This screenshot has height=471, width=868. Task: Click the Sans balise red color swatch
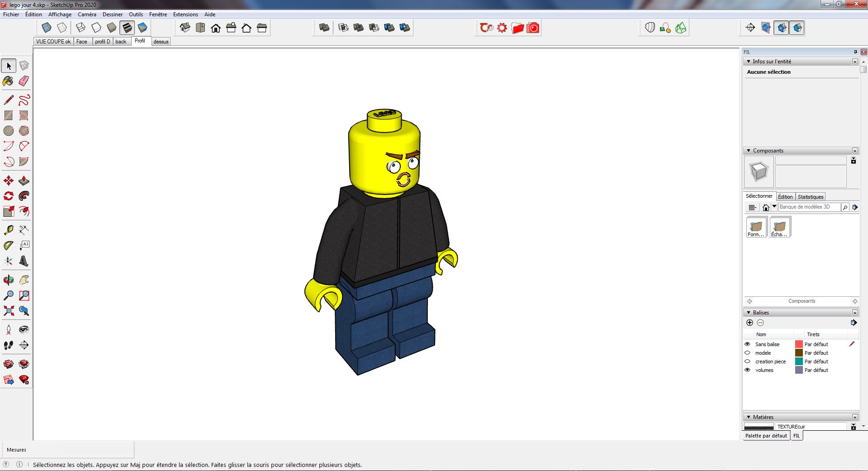(x=799, y=344)
